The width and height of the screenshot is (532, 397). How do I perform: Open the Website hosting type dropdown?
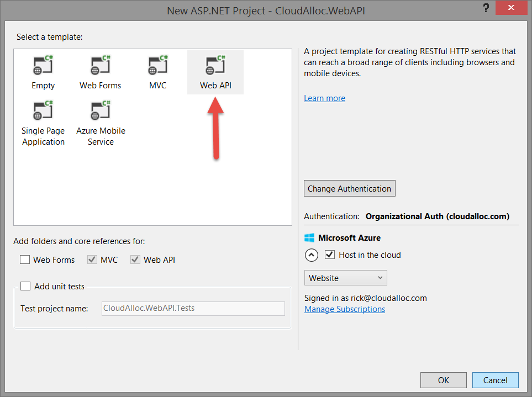click(345, 278)
